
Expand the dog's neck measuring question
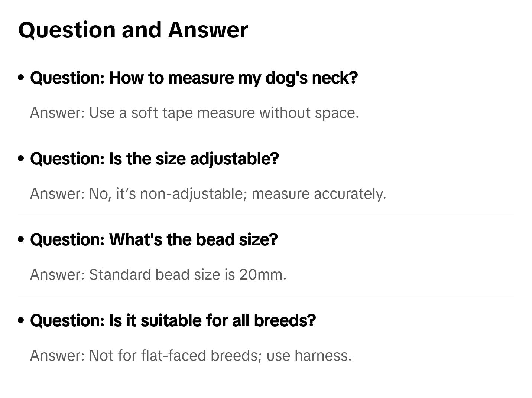(194, 78)
